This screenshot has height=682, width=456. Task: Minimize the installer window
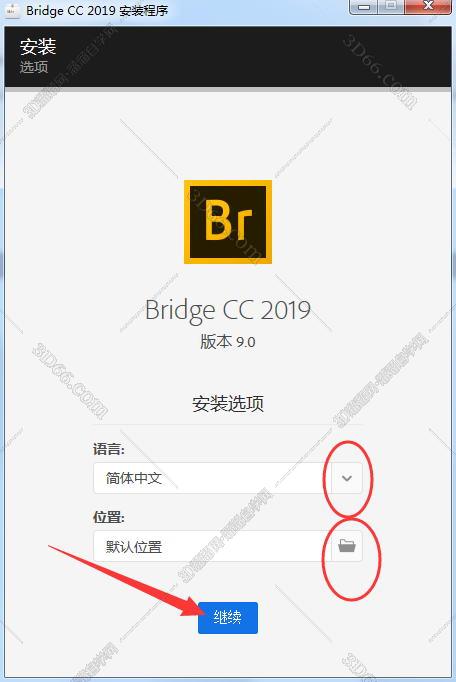coord(364,7)
